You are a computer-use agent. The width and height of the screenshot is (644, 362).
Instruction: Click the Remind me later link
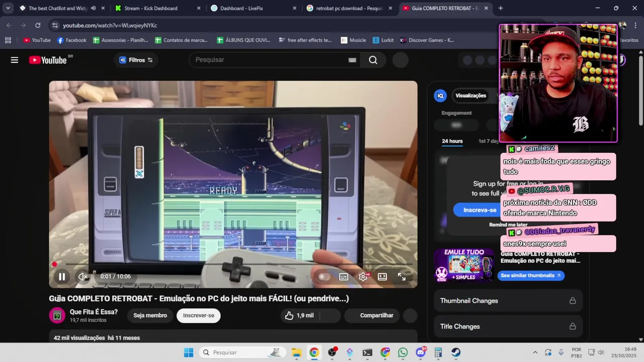[x=508, y=225]
